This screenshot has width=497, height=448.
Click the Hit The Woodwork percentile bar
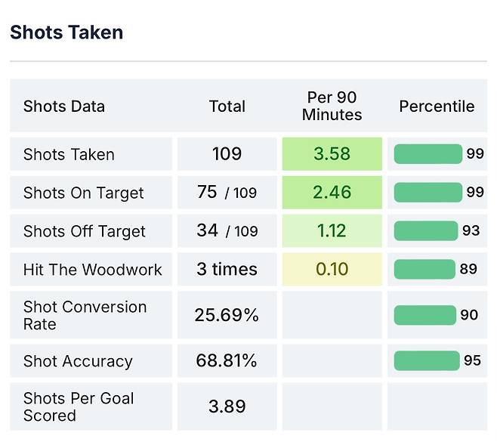424,269
